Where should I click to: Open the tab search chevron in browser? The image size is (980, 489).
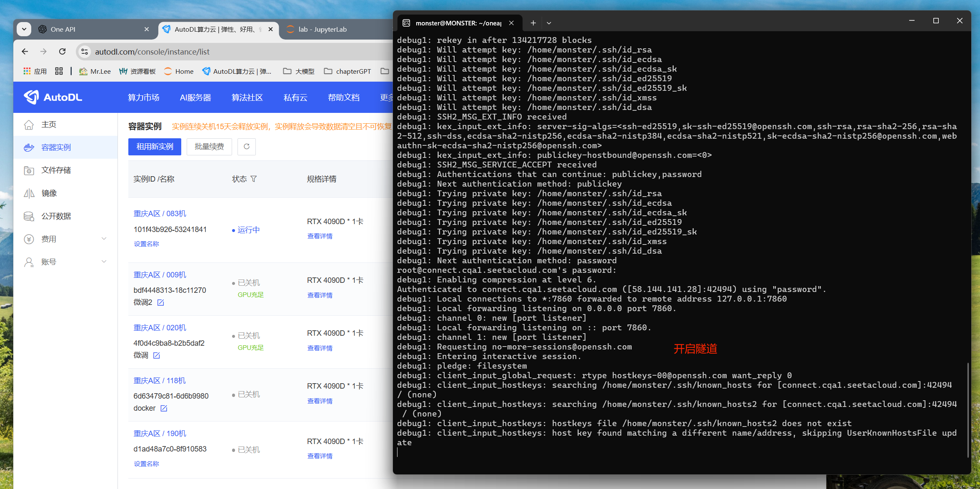[24, 29]
